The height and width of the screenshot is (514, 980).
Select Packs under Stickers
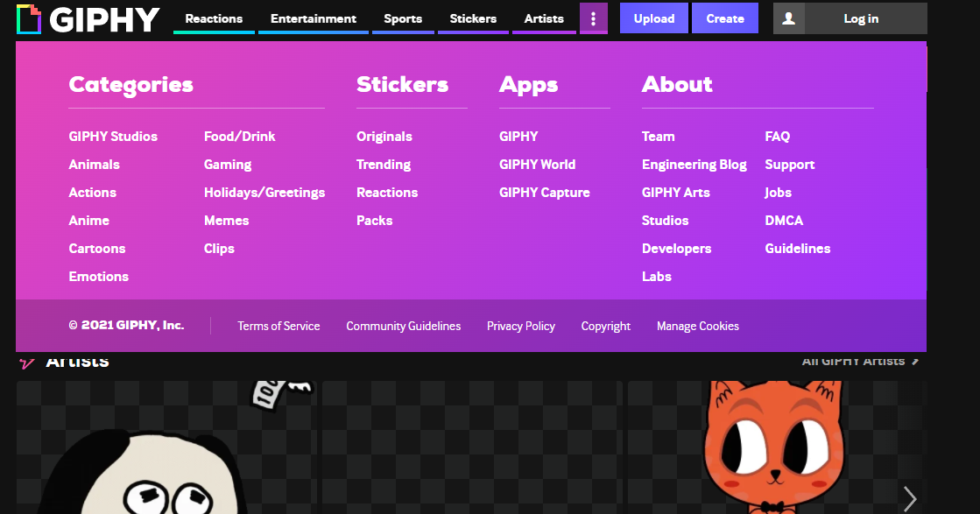point(374,221)
